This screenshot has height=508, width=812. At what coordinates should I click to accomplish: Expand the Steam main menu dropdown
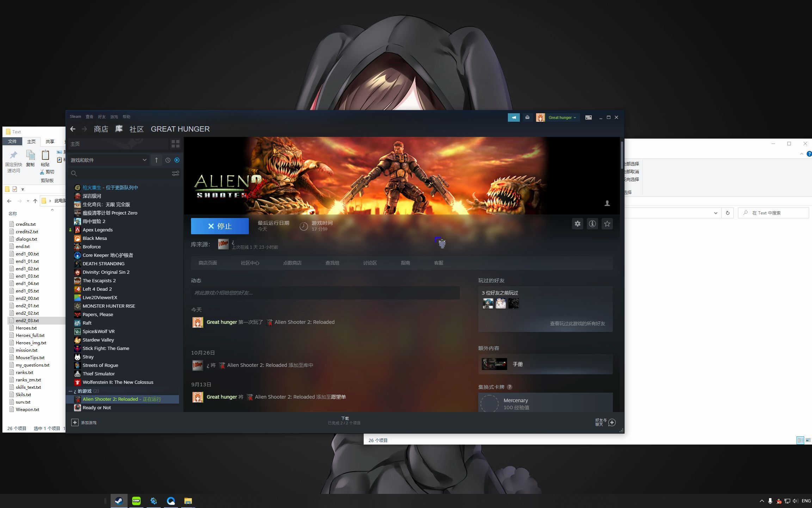click(75, 116)
